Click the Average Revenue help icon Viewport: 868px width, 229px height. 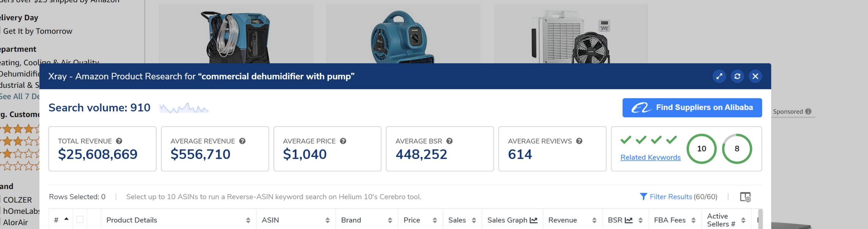coord(242,141)
